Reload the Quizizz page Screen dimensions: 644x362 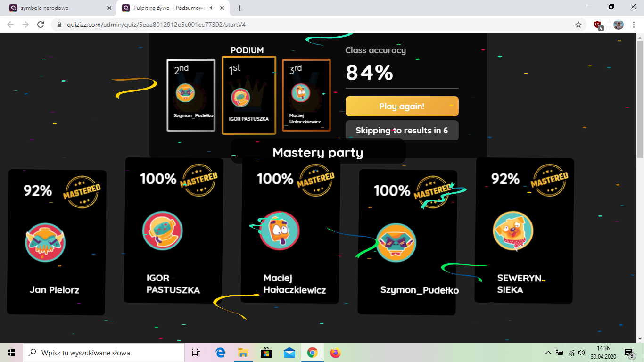point(41,25)
